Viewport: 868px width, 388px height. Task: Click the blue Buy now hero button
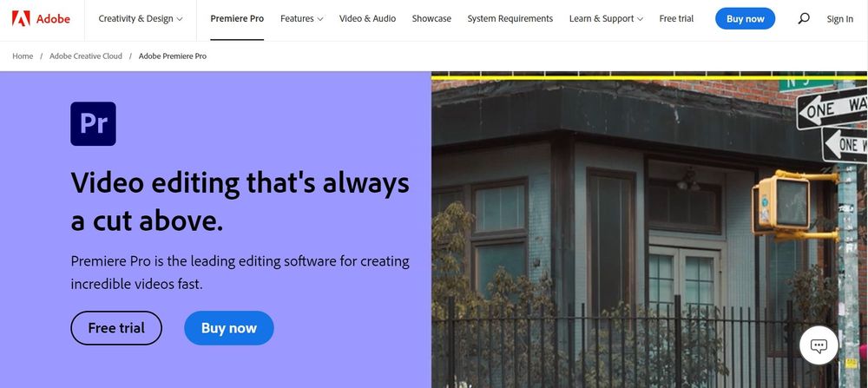point(229,327)
